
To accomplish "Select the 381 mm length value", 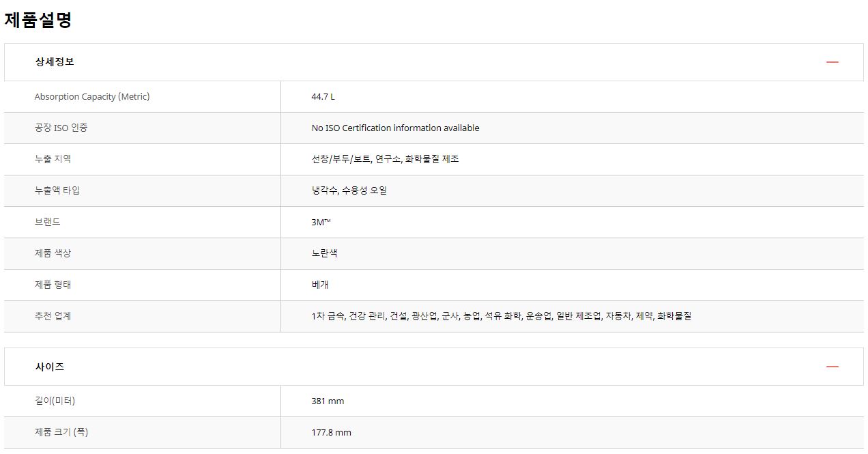I will [x=328, y=401].
